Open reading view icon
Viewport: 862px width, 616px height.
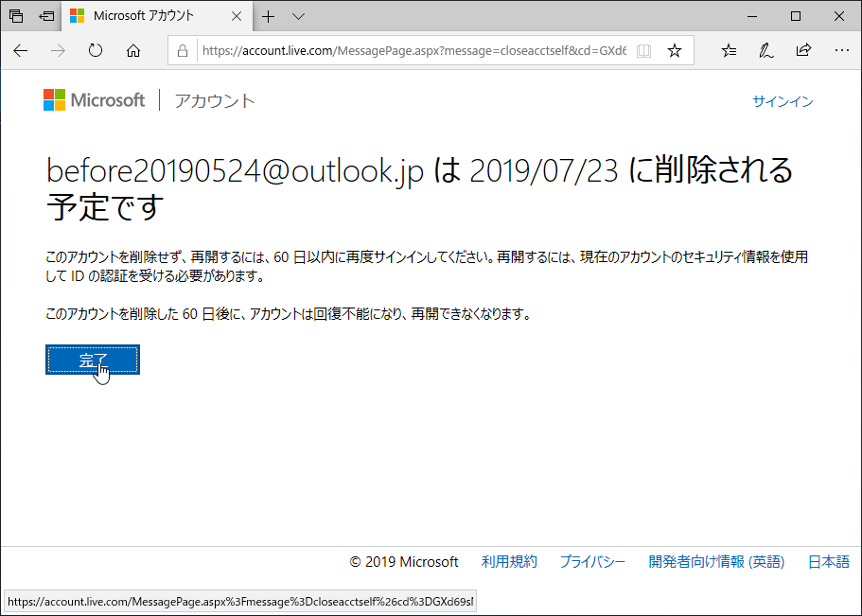point(643,51)
